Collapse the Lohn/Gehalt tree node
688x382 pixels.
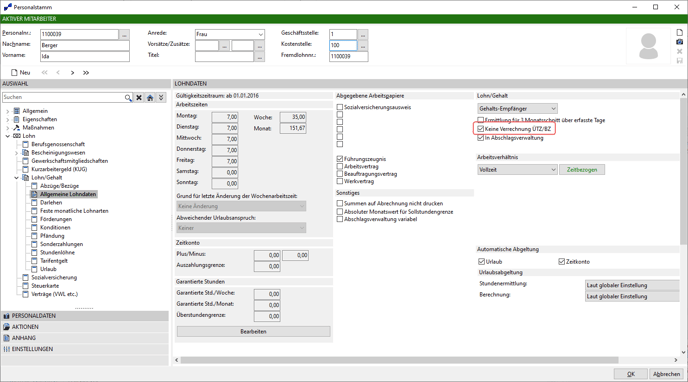tap(16, 178)
